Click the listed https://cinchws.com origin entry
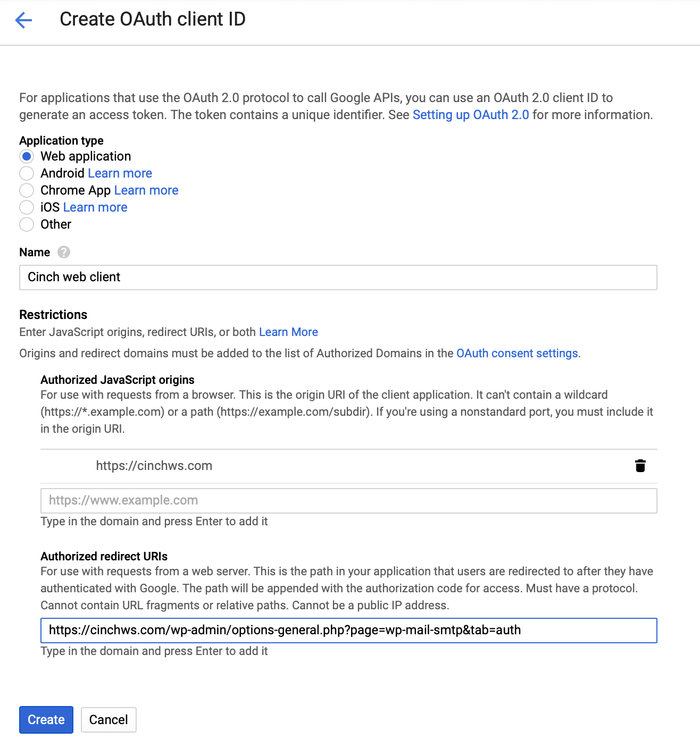The image size is (700, 756). coord(154,466)
